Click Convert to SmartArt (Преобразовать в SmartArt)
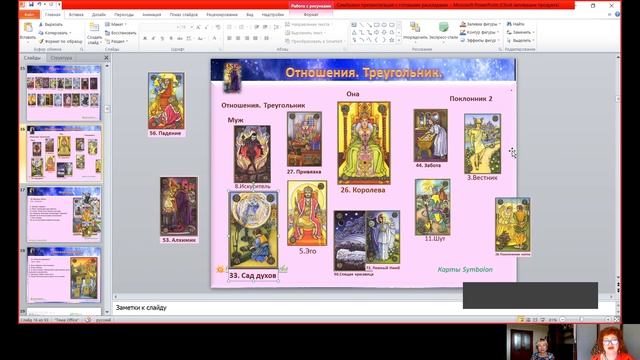The height and width of the screenshot is (360, 640). coord(314,41)
